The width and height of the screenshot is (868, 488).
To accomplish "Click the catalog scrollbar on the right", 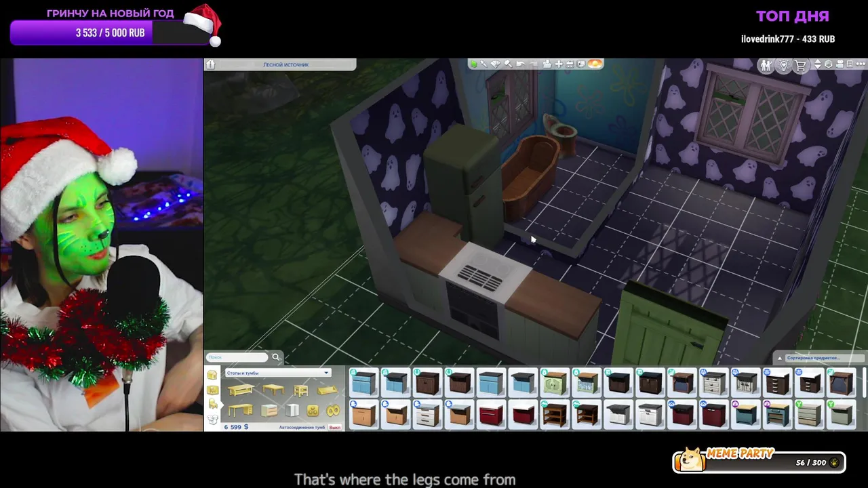I will [x=865, y=382].
